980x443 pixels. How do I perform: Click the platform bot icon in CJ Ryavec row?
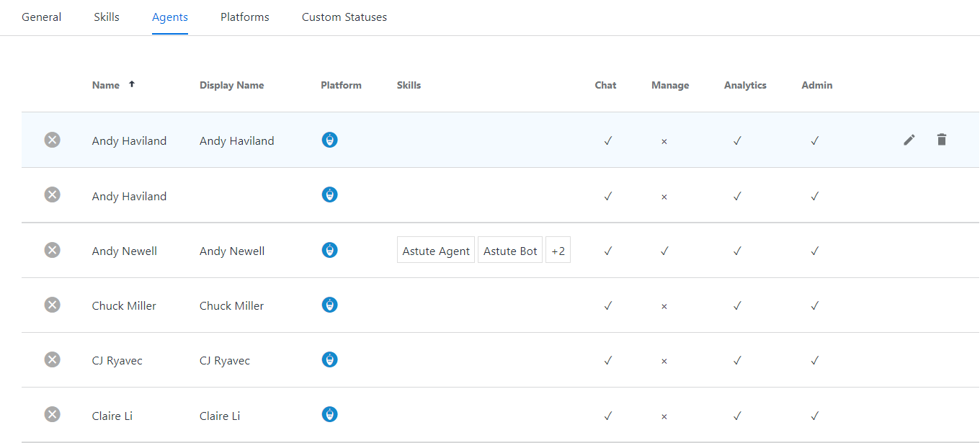(x=329, y=359)
